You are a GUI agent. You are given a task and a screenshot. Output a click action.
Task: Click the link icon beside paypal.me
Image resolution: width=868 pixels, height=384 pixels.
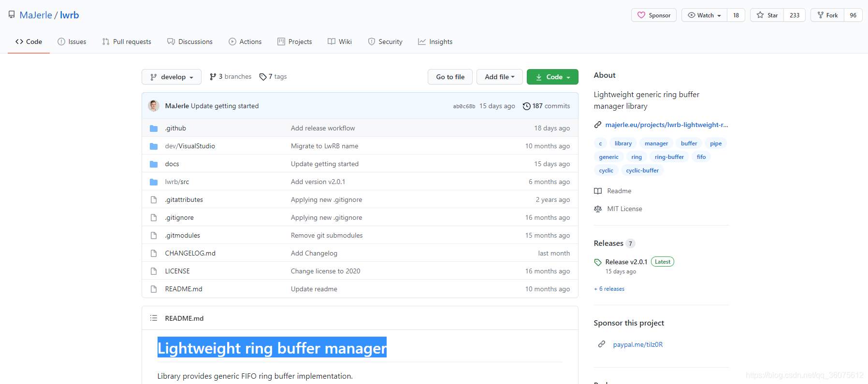(601, 344)
